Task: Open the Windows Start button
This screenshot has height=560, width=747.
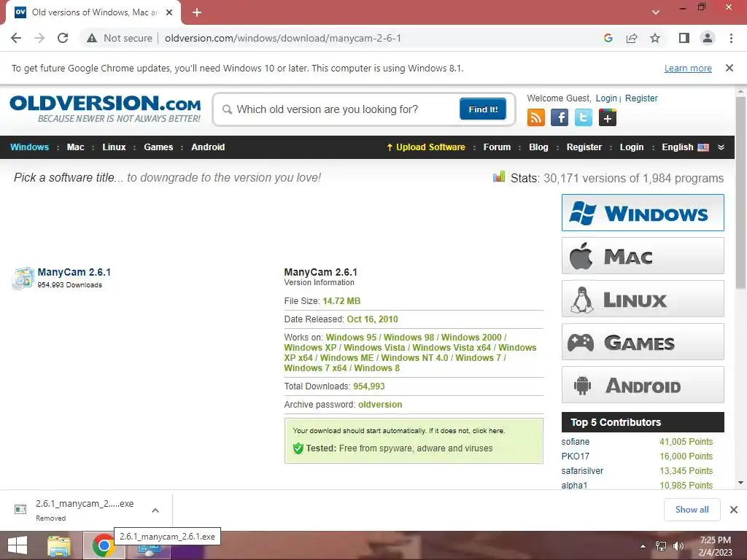Action: [x=18, y=545]
